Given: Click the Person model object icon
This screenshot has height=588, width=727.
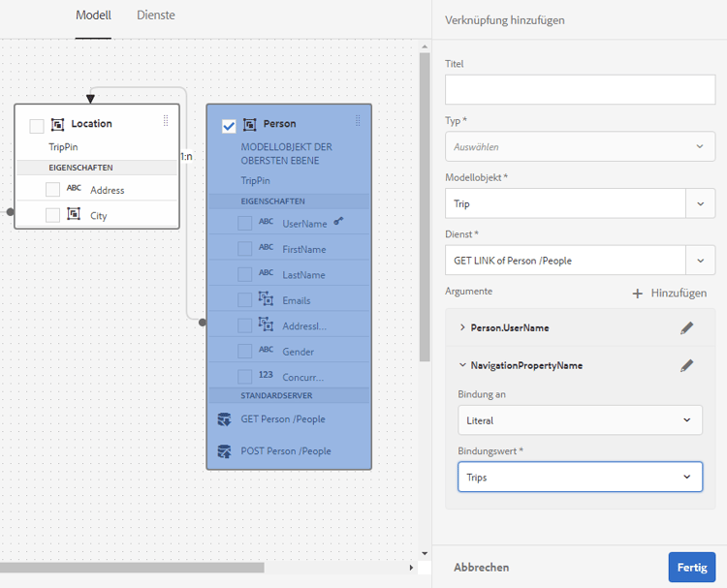Looking at the screenshot, I should coord(250,125).
